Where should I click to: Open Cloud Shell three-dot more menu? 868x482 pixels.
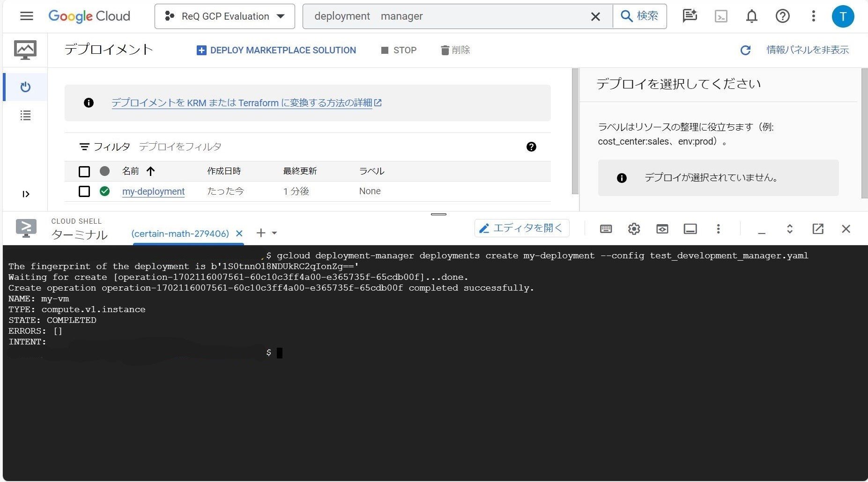point(718,229)
